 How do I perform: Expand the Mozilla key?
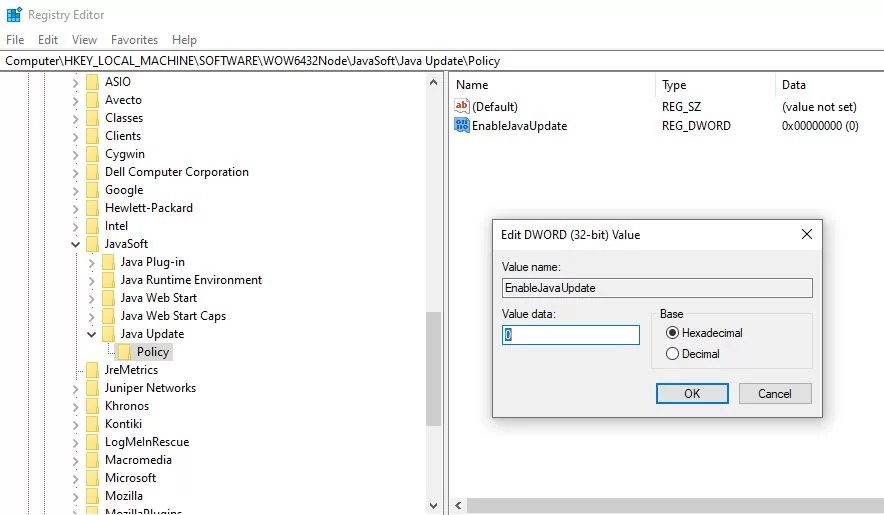(76, 496)
